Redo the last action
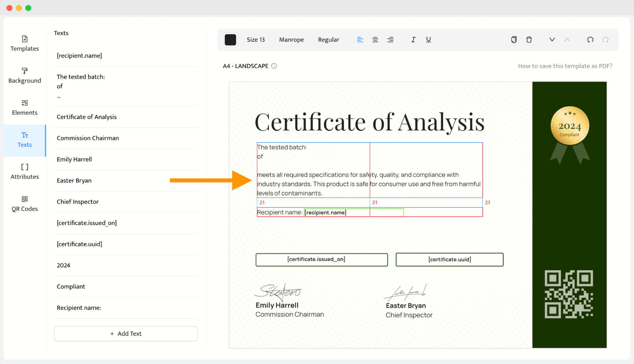634x364 pixels. click(x=605, y=40)
